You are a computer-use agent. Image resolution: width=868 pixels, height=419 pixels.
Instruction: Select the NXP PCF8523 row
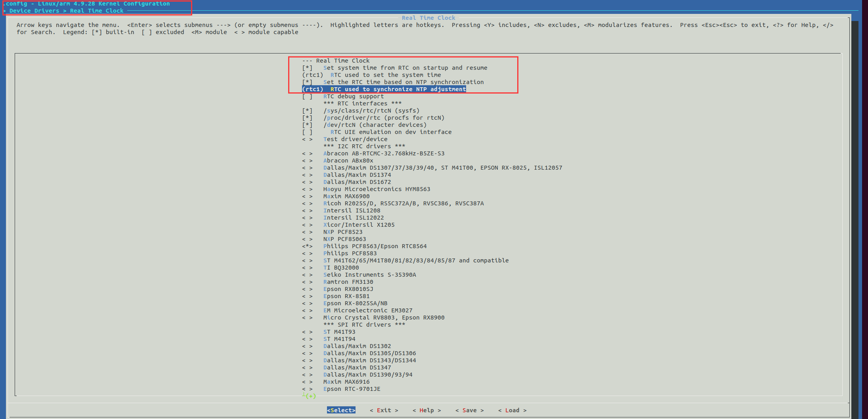click(332, 232)
